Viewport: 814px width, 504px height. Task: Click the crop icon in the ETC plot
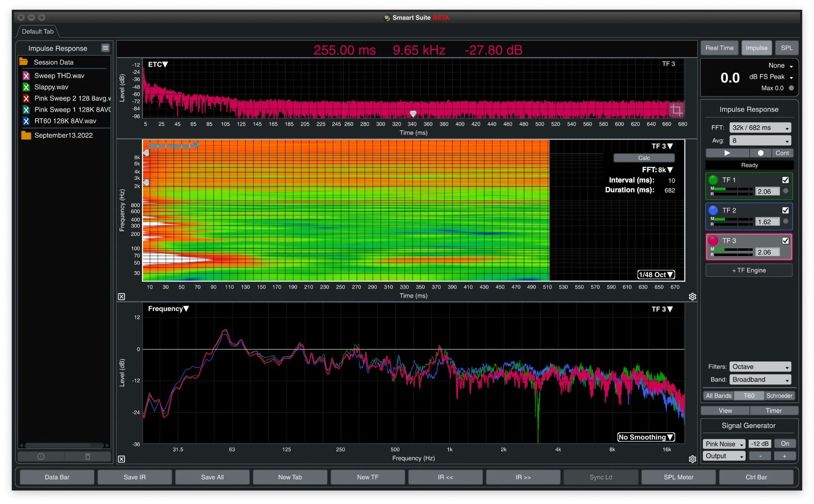(677, 111)
